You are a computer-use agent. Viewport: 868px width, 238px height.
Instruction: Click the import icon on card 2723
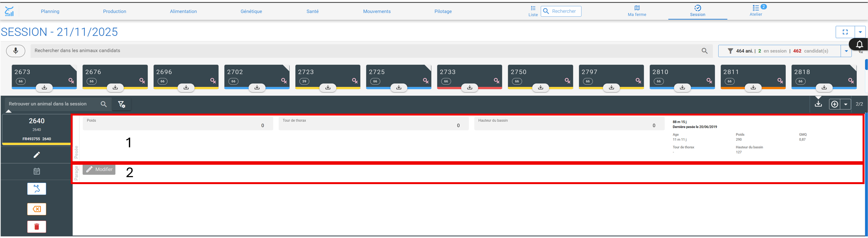pyautogui.click(x=328, y=88)
